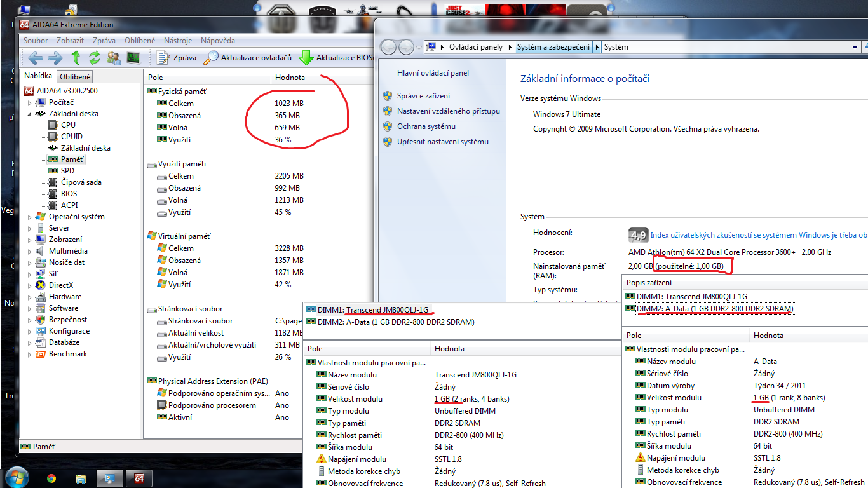Switch to the Oblíbené tab
The width and height of the screenshot is (868, 488).
coord(76,77)
